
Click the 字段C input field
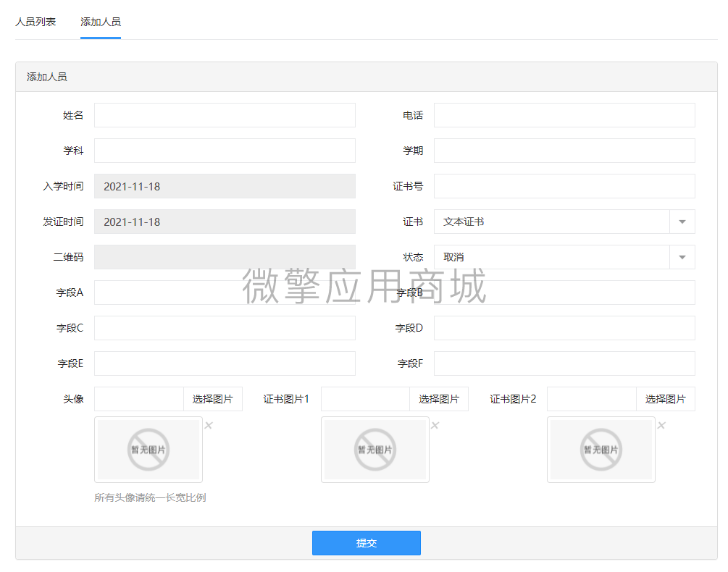tap(225, 328)
